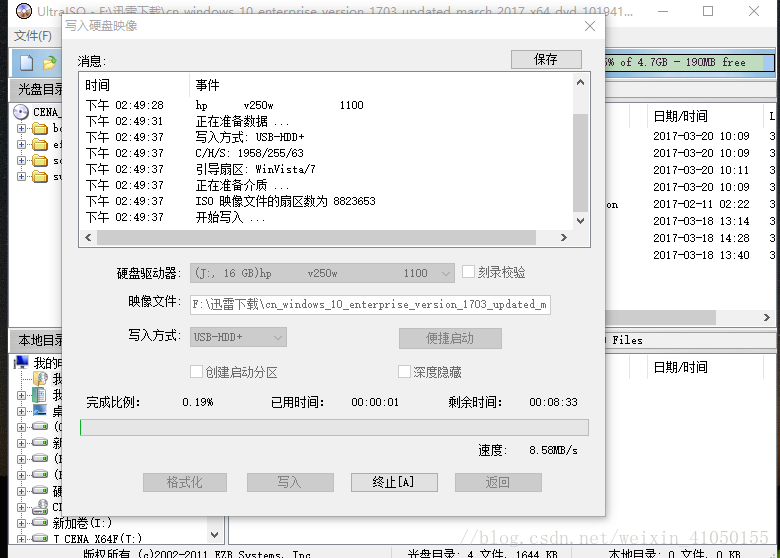Click the 便捷启动 button
This screenshot has width=780, height=558.
(450, 338)
